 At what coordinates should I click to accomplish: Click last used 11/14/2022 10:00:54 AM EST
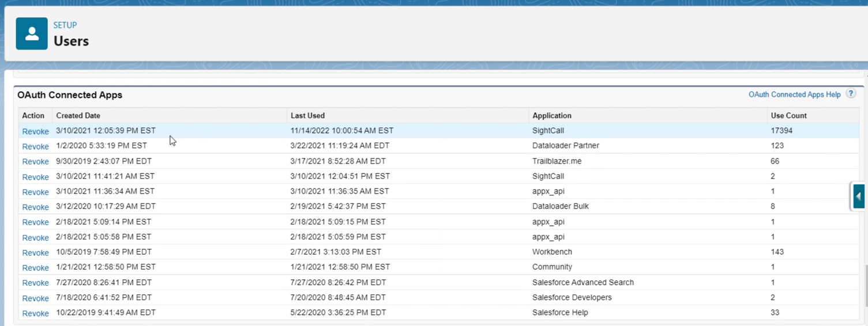coord(342,131)
